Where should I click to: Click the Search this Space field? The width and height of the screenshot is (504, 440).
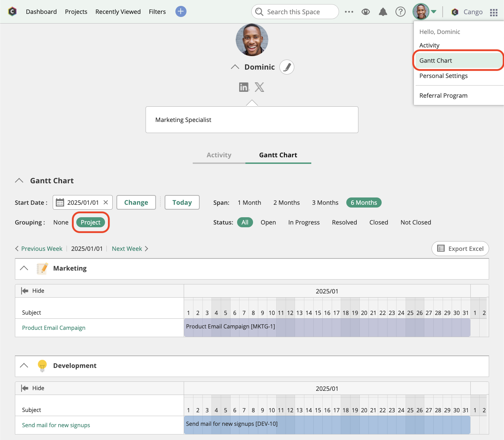[x=295, y=12]
